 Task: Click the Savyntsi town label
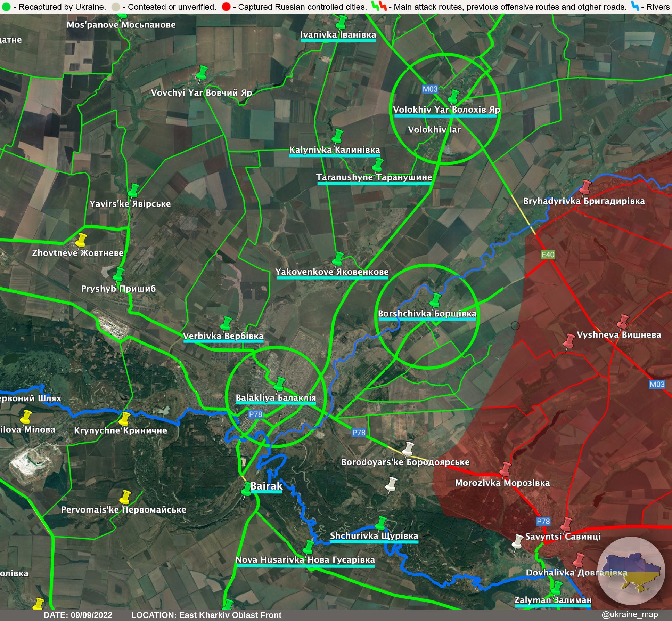[563, 536]
